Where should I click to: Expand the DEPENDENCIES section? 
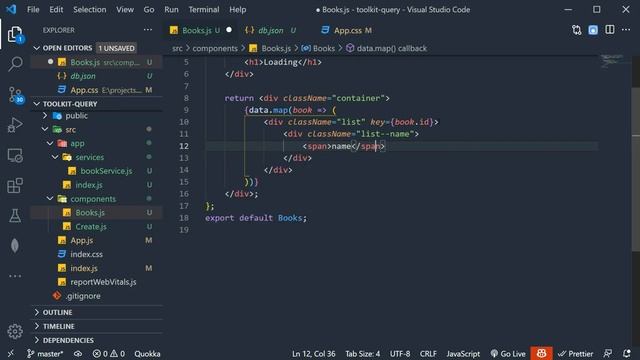97,340
